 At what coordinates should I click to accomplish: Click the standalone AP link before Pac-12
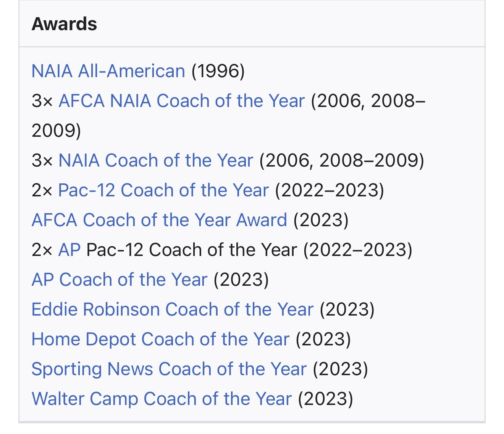tap(69, 250)
